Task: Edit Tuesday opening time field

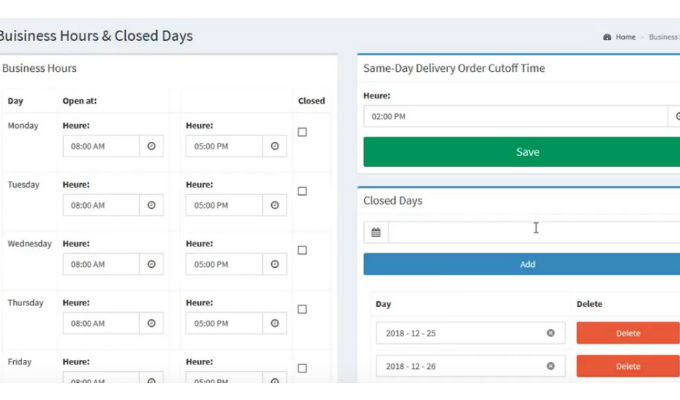Action: [x=101, y=205]
